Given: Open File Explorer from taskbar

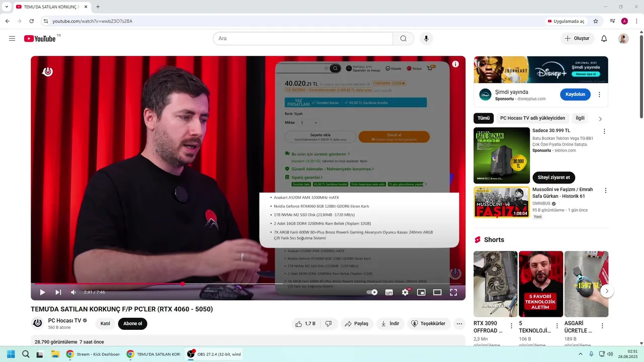Looking at the screenshot, I should 55,354.
